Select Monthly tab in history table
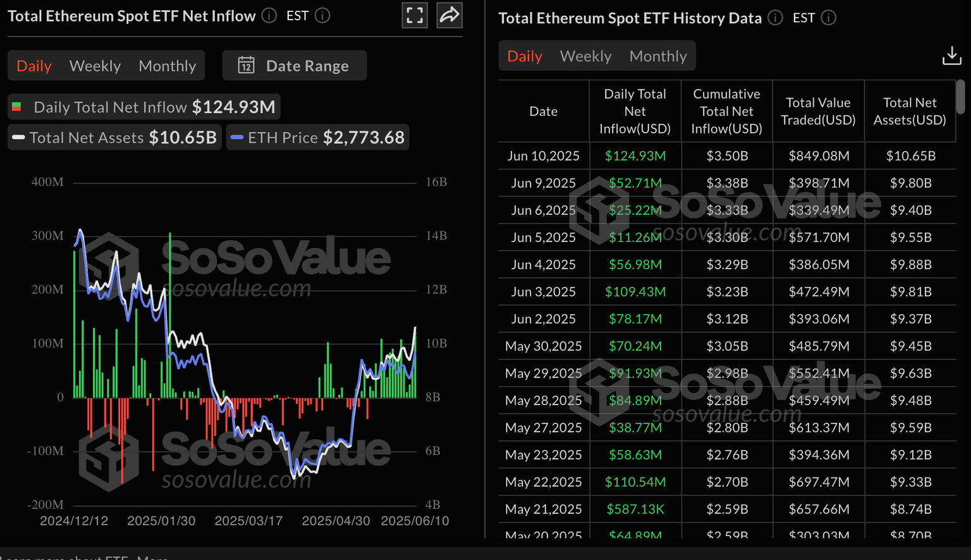This screenshot has width=971, height=560. [657, 56]
